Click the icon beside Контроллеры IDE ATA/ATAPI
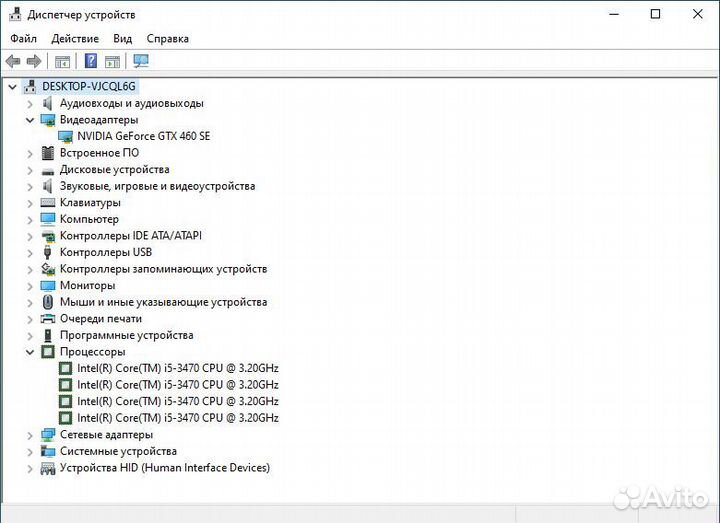The width and height of the screenshot is (720, 523). tap(48, 236)
